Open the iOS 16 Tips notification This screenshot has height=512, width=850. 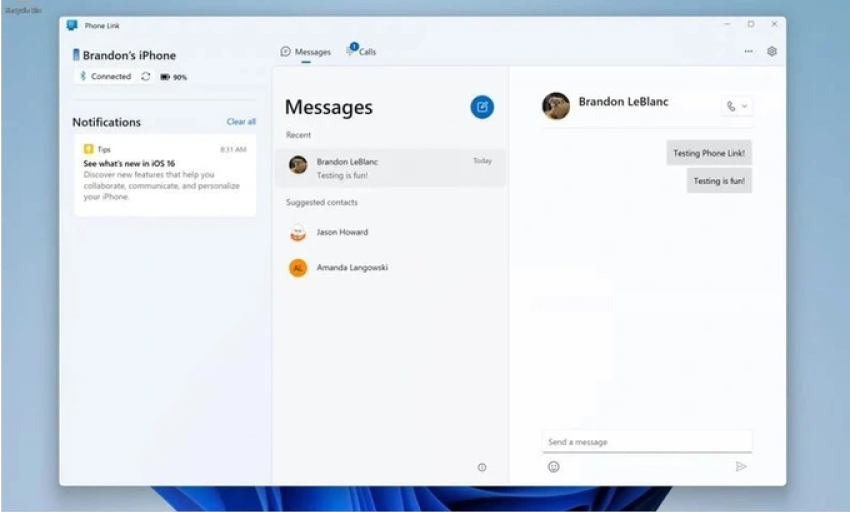tap(165, 175)
